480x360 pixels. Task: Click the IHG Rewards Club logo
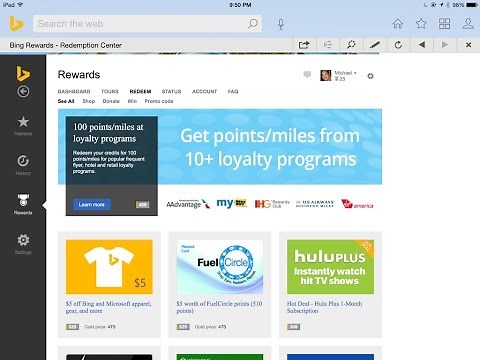pyautogui.click(x=272, y=204)
